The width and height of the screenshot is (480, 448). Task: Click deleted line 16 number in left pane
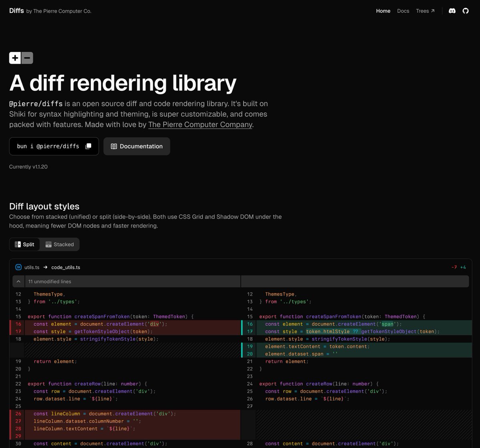click(18, 324)
